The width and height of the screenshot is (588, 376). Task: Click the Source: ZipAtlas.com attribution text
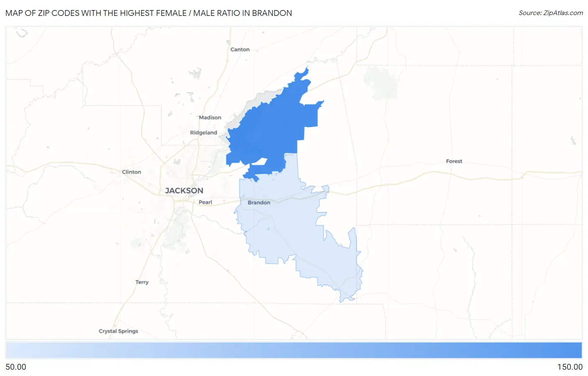[551, 13]
